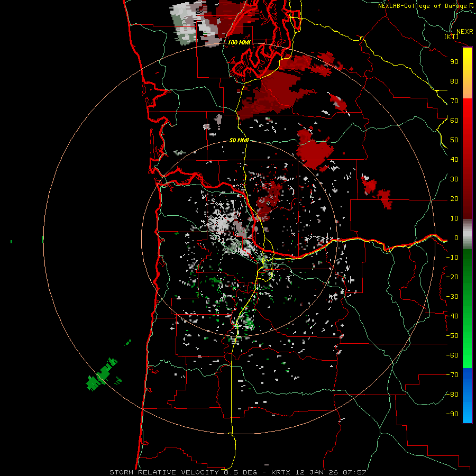The width and height of the screenshot is (476, 476).
Task: Select the -20 value on the velocity scale
Action: [452, 277]
